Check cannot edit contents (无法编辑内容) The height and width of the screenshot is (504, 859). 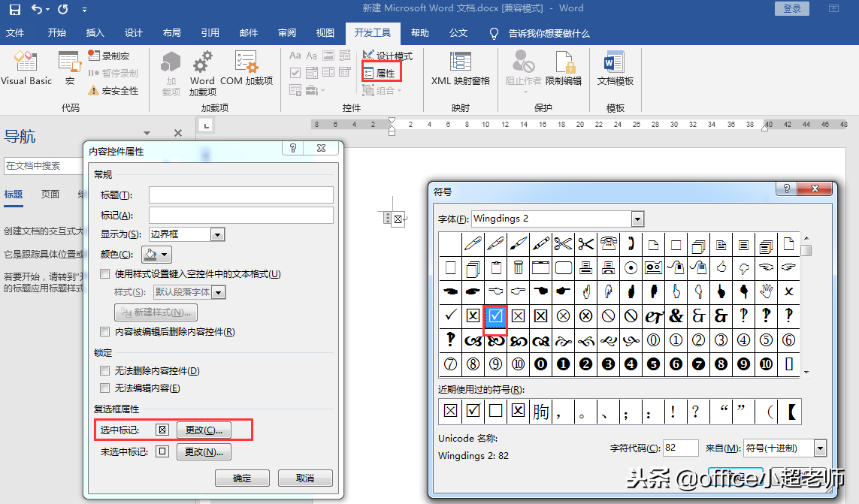pyautogui.click(x=104, y=388)
